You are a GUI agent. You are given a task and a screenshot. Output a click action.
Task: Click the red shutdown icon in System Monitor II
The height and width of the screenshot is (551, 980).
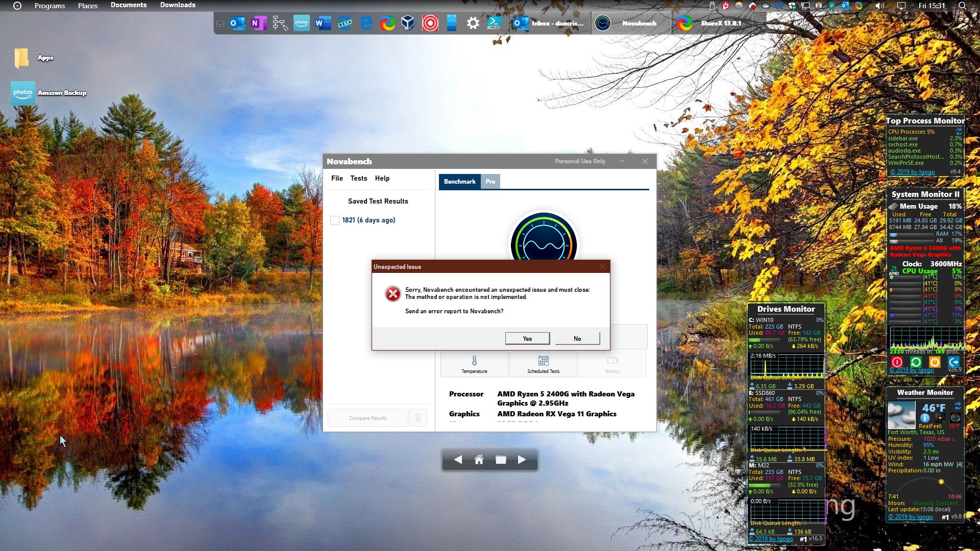point(897,361)
